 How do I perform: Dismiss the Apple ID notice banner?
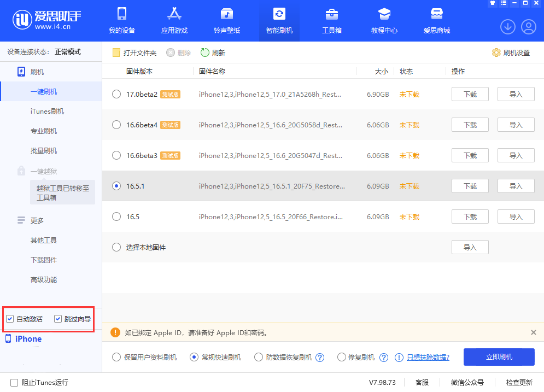point(533,332)
